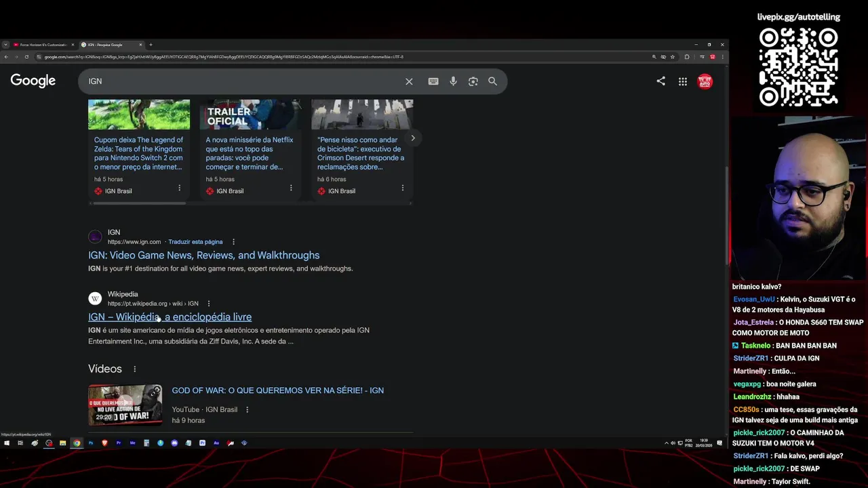The width and height of the screenshot is (868, 488).
Task: Open Chrome media controls icon
Action: click(702, 57)
